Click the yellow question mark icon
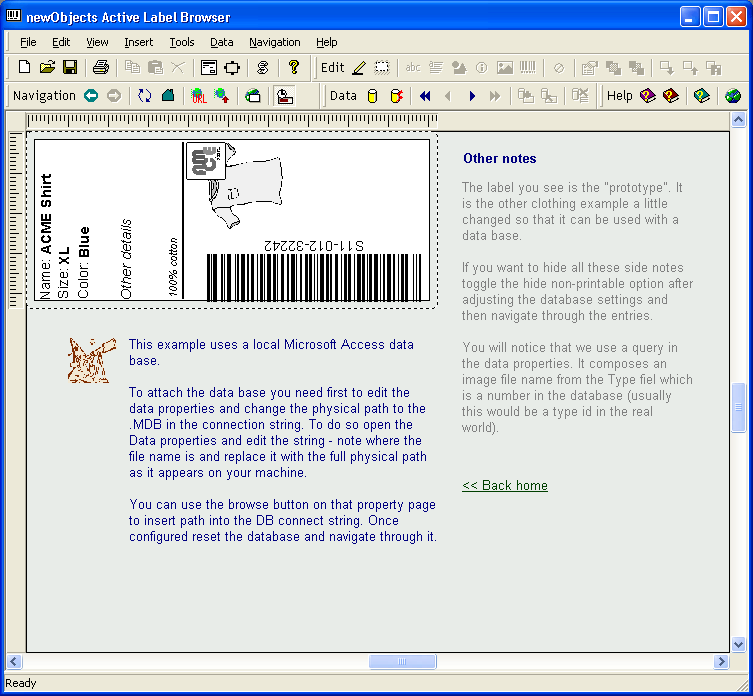753x696 pixels. click(x=293, y=67)
